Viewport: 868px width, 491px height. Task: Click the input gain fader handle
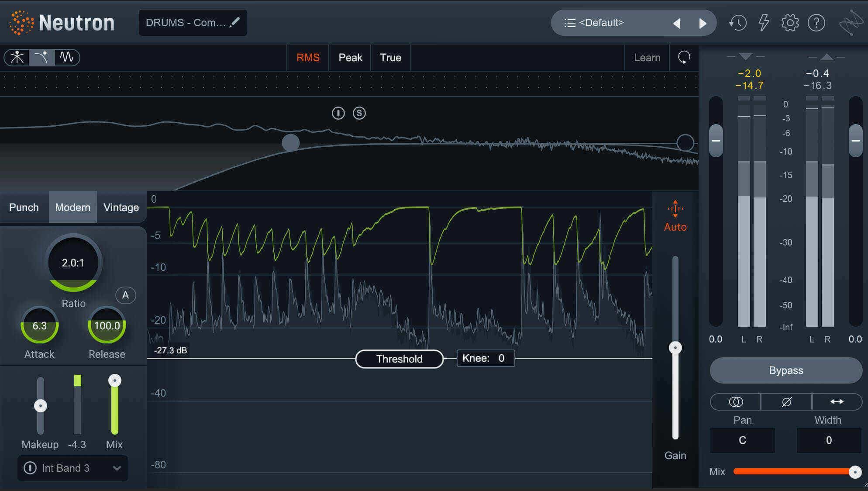tap(716, 141)
